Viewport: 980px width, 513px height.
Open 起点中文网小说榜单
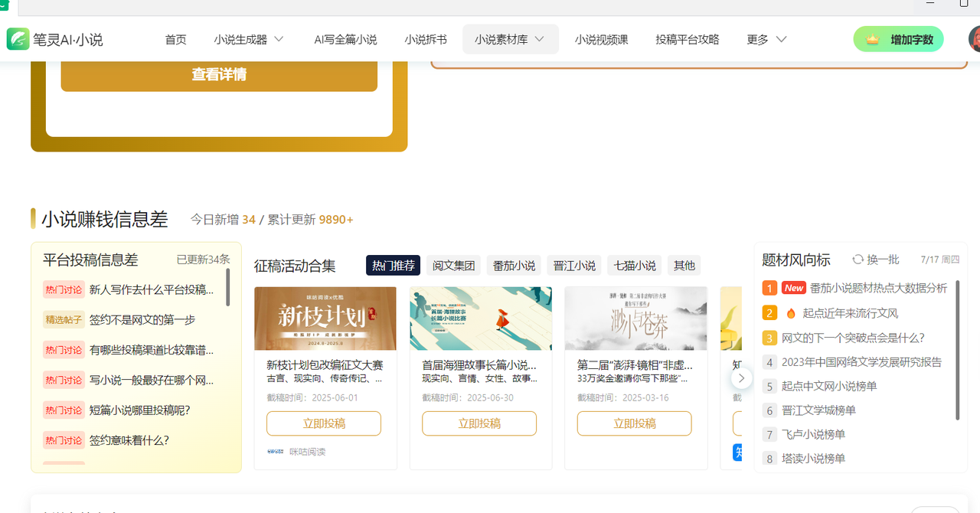click(x=829, y=386)
